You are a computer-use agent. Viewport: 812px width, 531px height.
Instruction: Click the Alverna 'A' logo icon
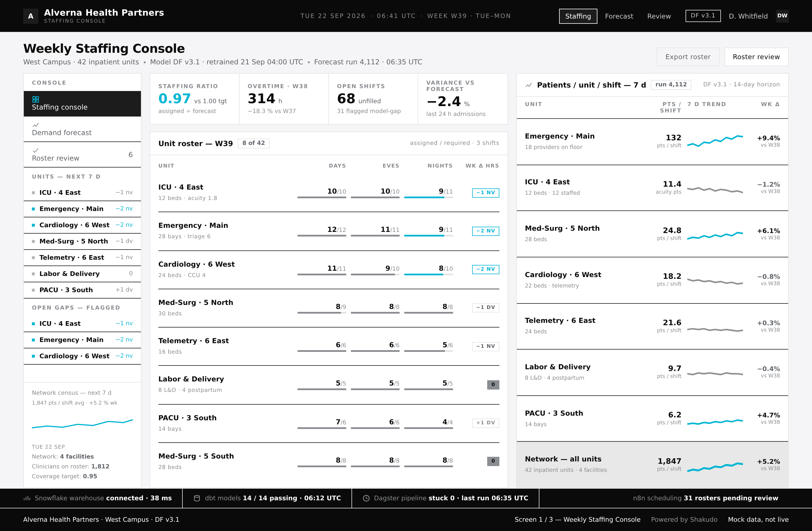point(31,16)
